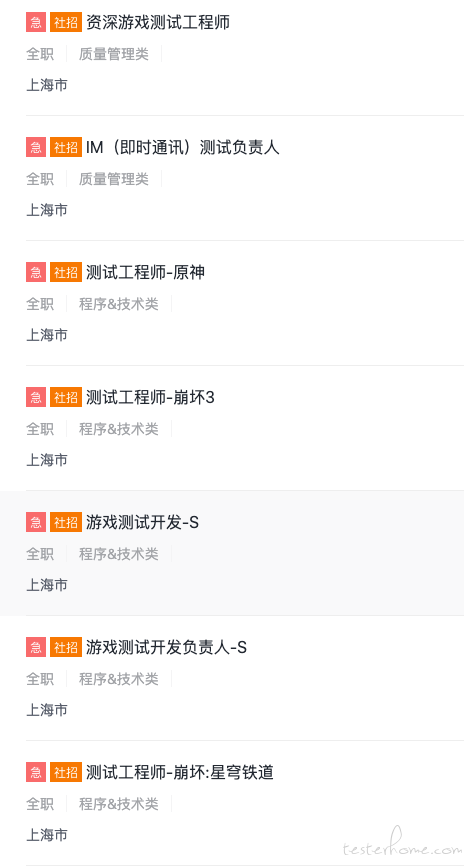Click 质量管理类 category under 资深游戏测试工程师

pos(114,54)
